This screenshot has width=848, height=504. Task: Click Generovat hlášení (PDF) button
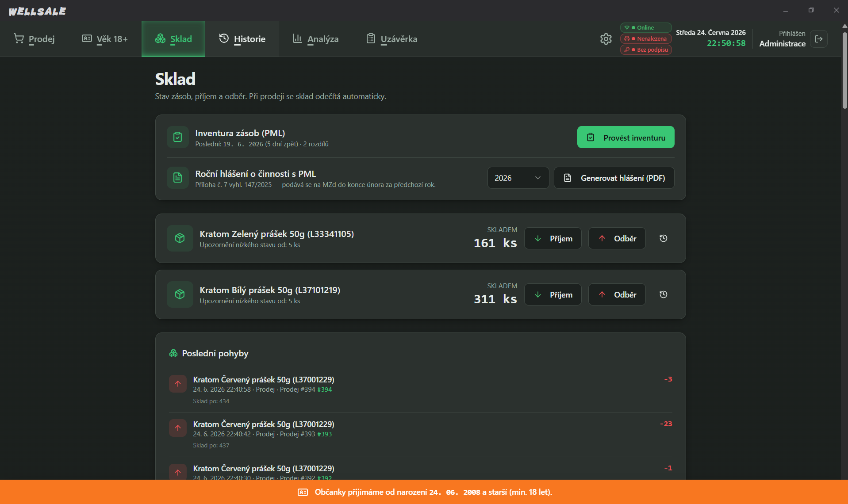614,178
